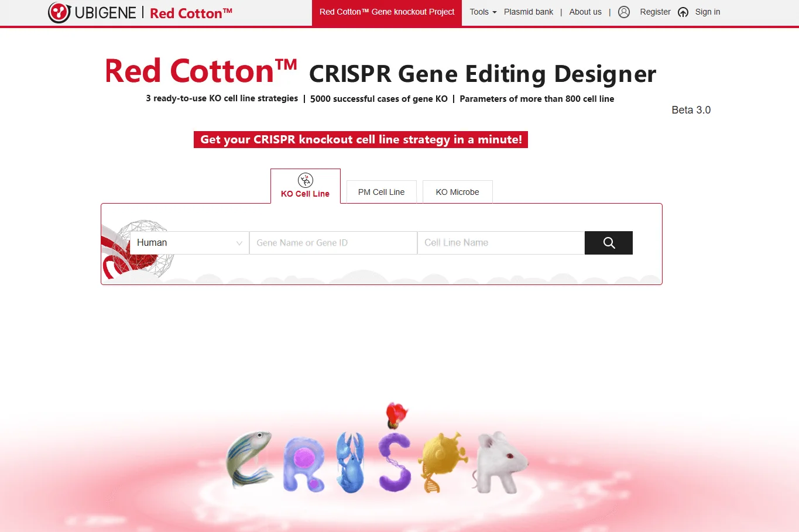The height and width of the screenshot is (532, 799).
Task: Click the user account avatar icon
Action: point(624,12)
